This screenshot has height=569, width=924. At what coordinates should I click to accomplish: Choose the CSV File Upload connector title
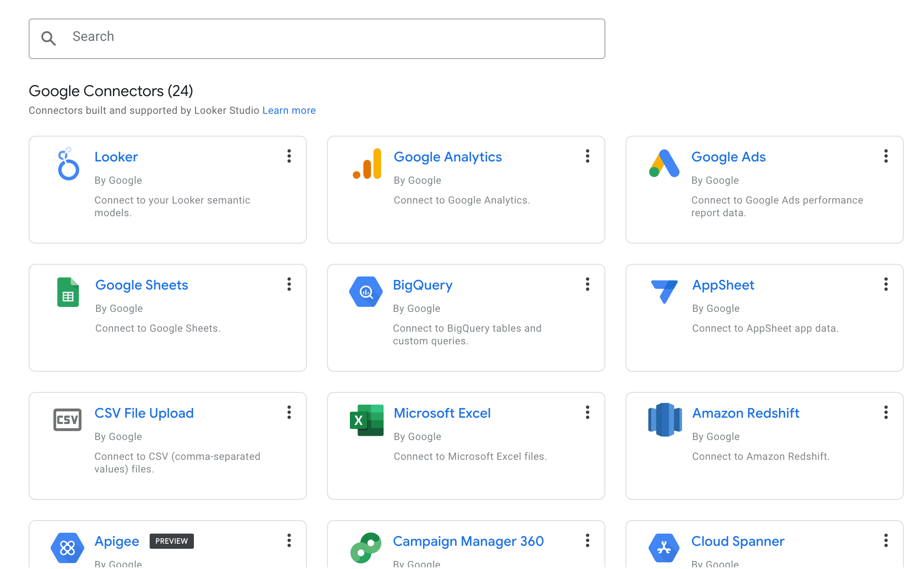pyautogui.click(x=144, y=413)
